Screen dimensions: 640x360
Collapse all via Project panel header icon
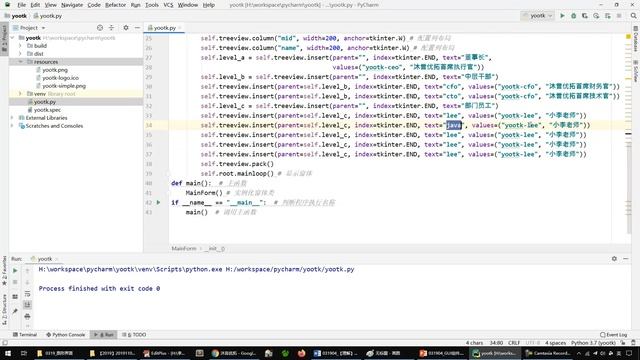pos(111,27)
